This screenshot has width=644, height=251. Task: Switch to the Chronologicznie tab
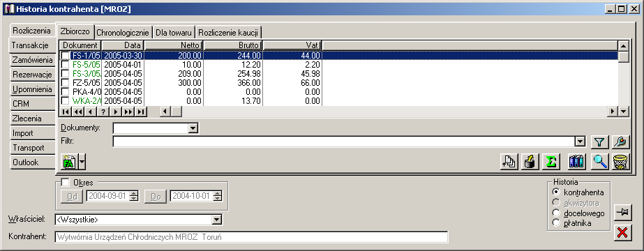pos(123,32)
